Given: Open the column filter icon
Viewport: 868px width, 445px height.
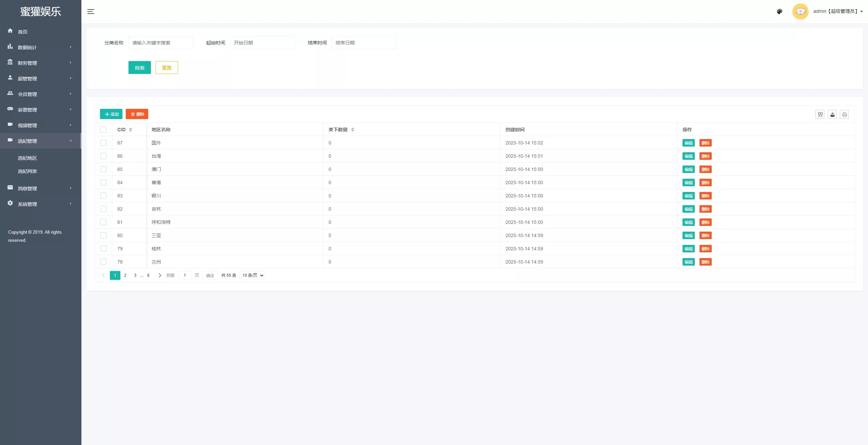Looking at the screenshot, I should tap(820, 115).
